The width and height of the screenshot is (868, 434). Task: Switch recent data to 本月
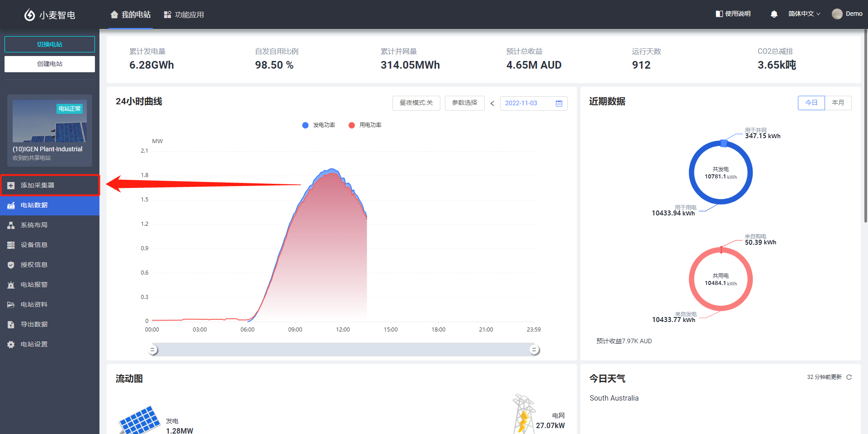click(838, 103)
